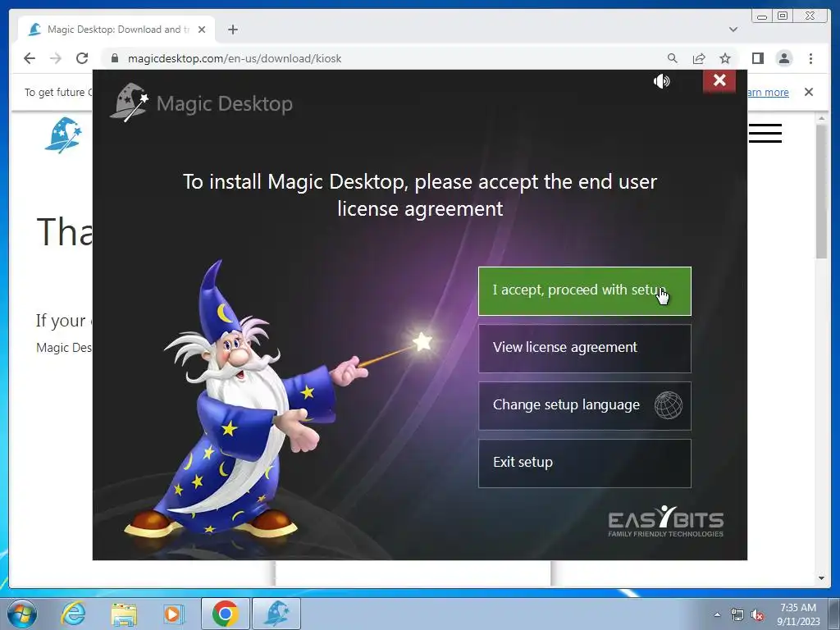Open the webpage hamburger menu
The height and width of the screenshot is (630, 840).
tap(765, 134)
